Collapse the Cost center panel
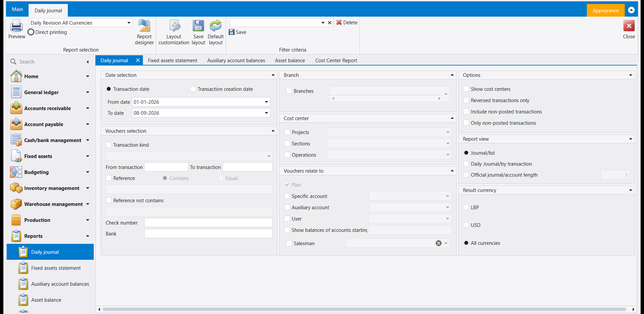The width and height of the screenshot is (644, 314). point(452,118)
